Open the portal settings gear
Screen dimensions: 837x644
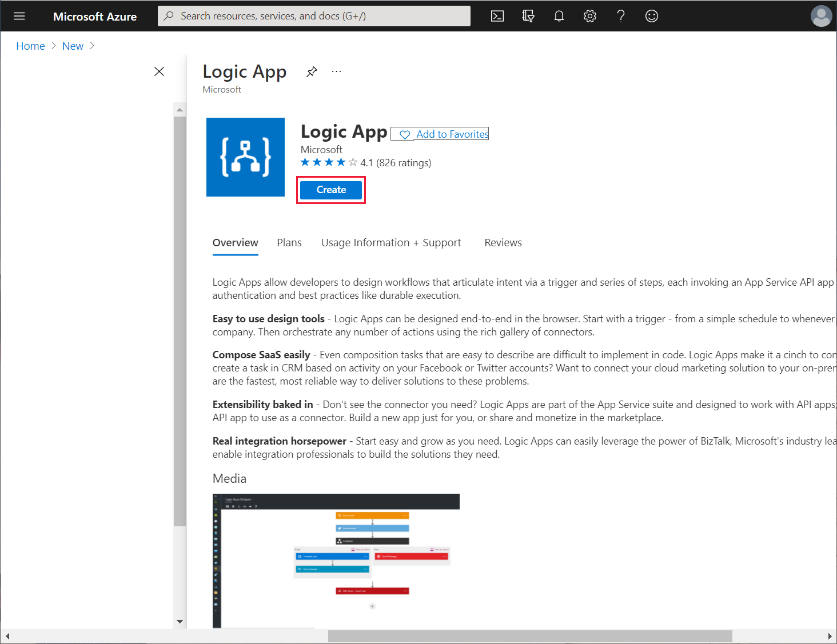590,16
